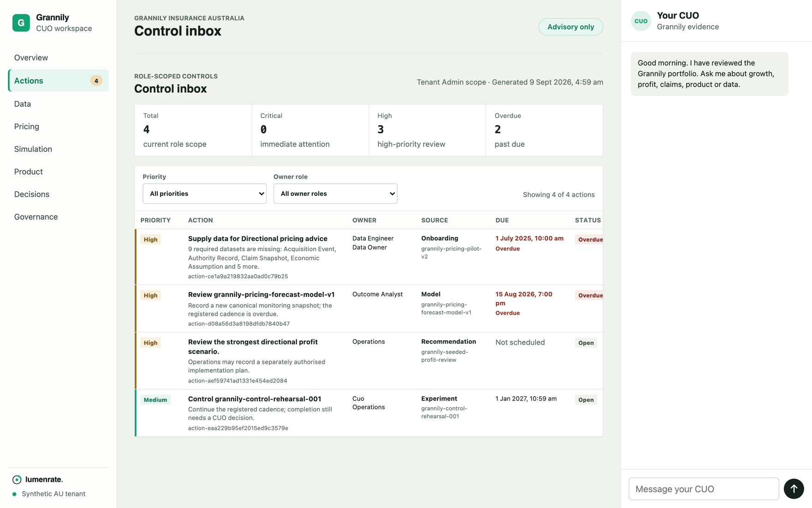Click the ACTION column header
Viewport: 812px width, 508px height.
pyautogui.click(x=200, y=220)
